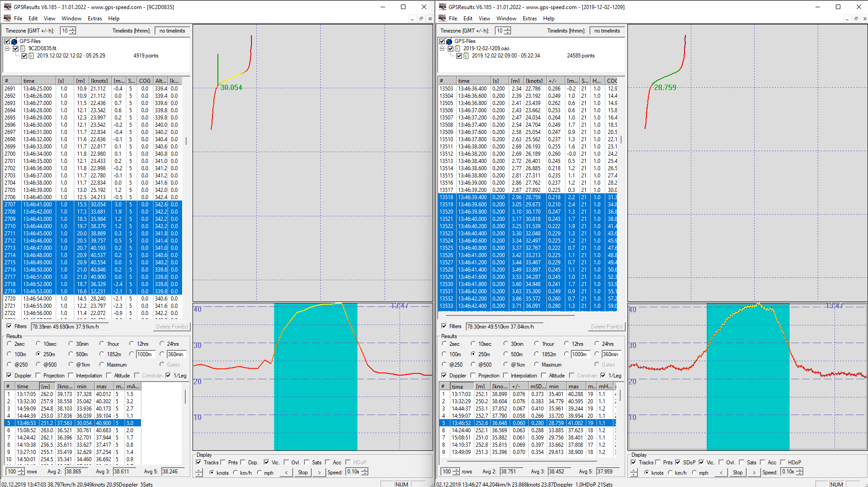Adjust playback speed stepper in left window
Image resolution: width=868 pixels, height=487 pixels.
pyautogui.click(x=365, y=472)
